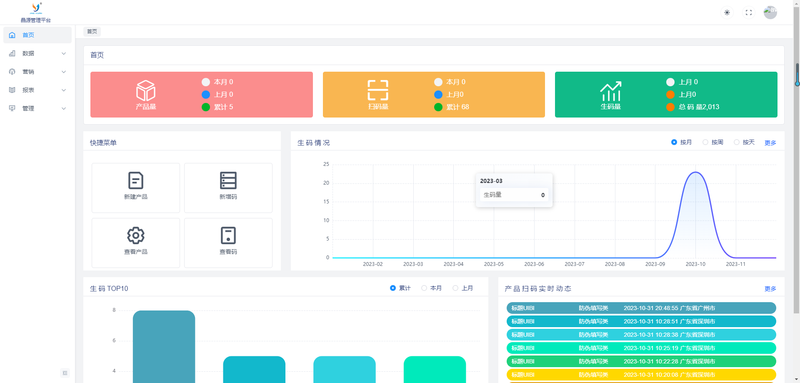Expand the 营销 sidebar menu
Screen dimensions: 800x383
click(x=38, y=71)
